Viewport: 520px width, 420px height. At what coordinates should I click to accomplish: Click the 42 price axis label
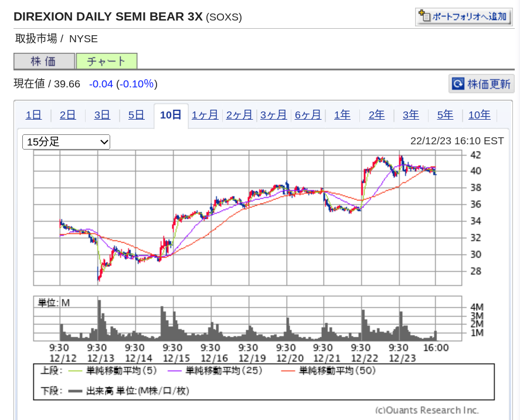pos(476,155)
